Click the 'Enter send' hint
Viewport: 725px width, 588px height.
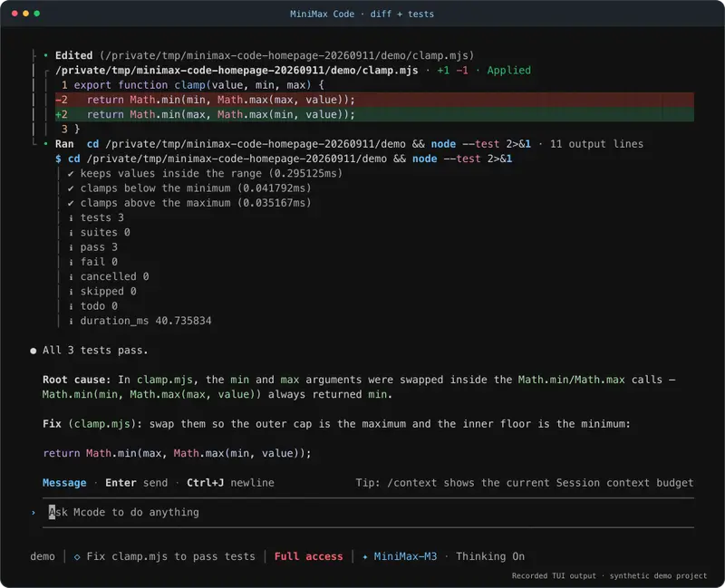tap(137, 483)
